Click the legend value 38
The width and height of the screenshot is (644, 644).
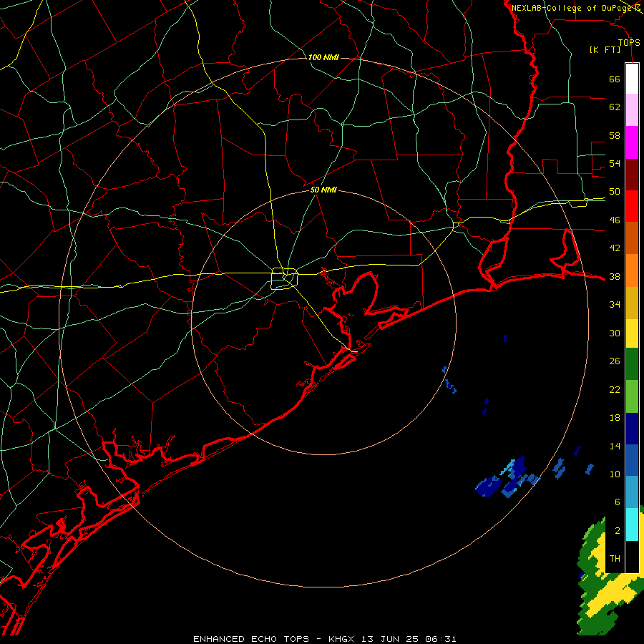(615, 276)
